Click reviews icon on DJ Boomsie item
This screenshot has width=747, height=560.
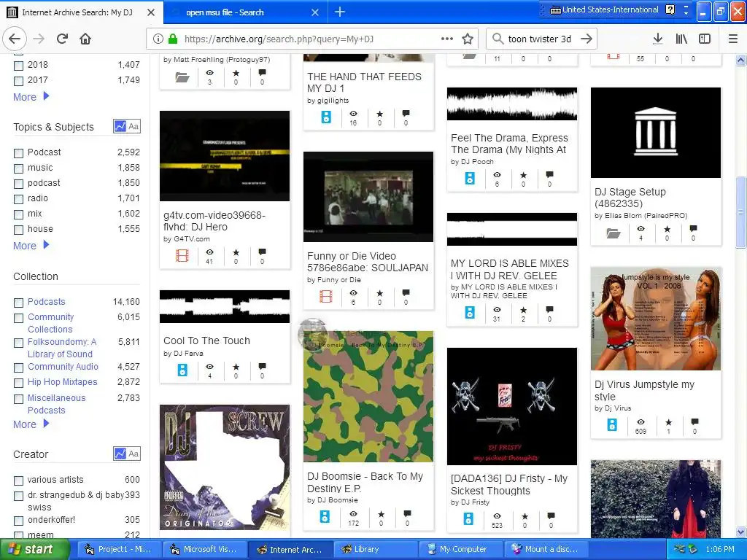click(x=407, y=514)
